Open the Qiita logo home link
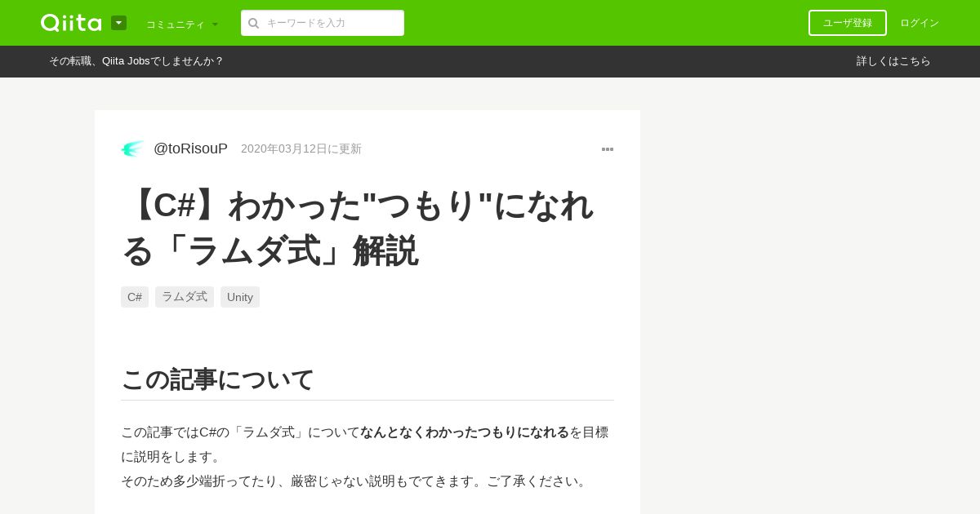The height and width of the screenshot is (514, 980). pos(71,23)
